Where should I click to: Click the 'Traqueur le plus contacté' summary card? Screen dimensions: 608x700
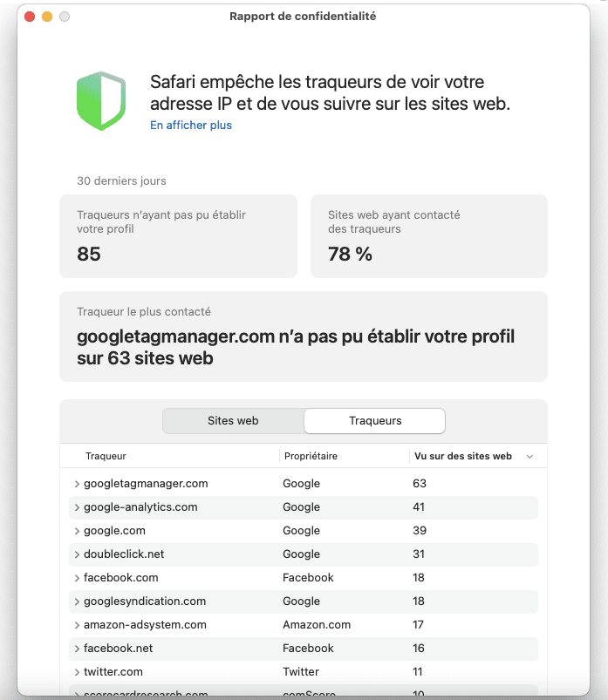click(303, 336)
